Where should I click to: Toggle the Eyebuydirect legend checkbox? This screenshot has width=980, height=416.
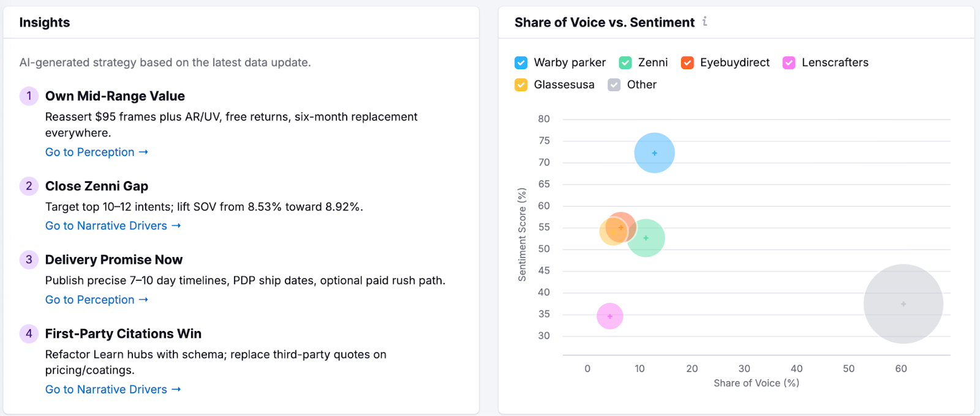point(688,62)
